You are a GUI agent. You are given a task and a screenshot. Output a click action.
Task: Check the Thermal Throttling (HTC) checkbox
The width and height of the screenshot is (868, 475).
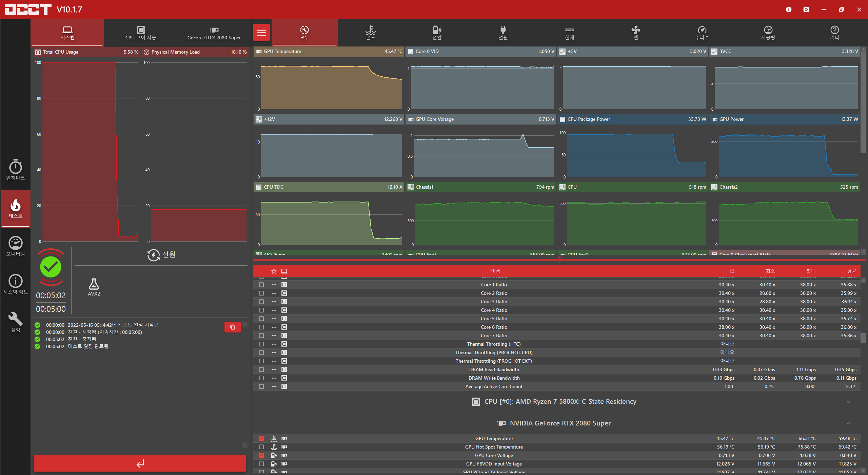261,344
